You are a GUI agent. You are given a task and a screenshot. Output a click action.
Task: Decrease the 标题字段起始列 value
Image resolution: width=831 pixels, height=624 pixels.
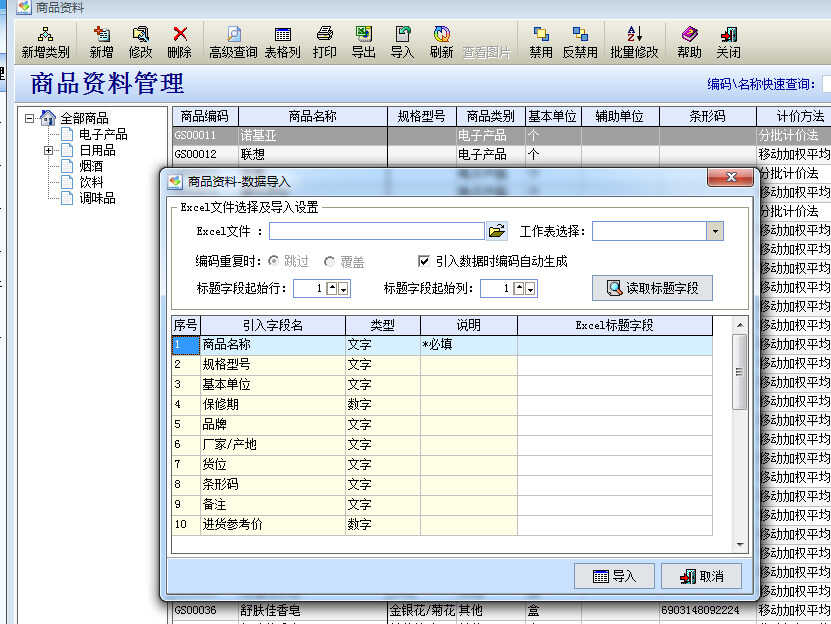[530, 289]
